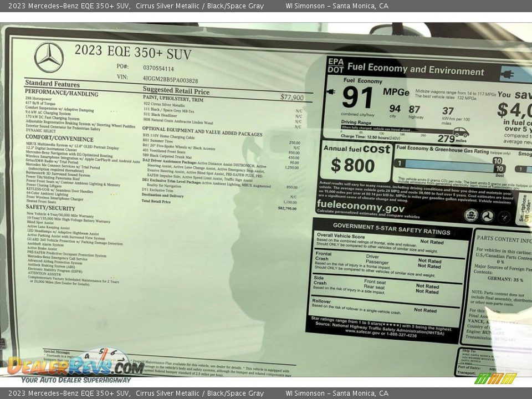This screenshot has width=532, height=399.
Task: Click the blue Greenhouse Gas Rating bar
Action: tap(449, 166)
